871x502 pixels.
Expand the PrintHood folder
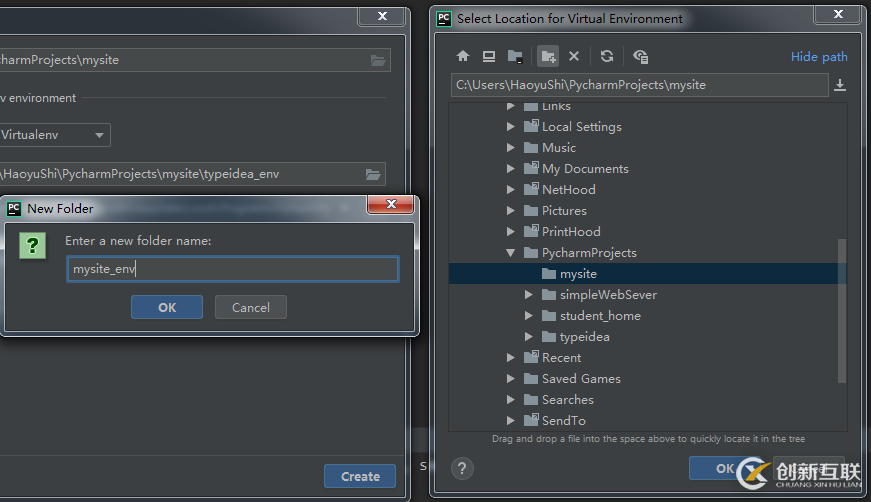pos(510,232)
